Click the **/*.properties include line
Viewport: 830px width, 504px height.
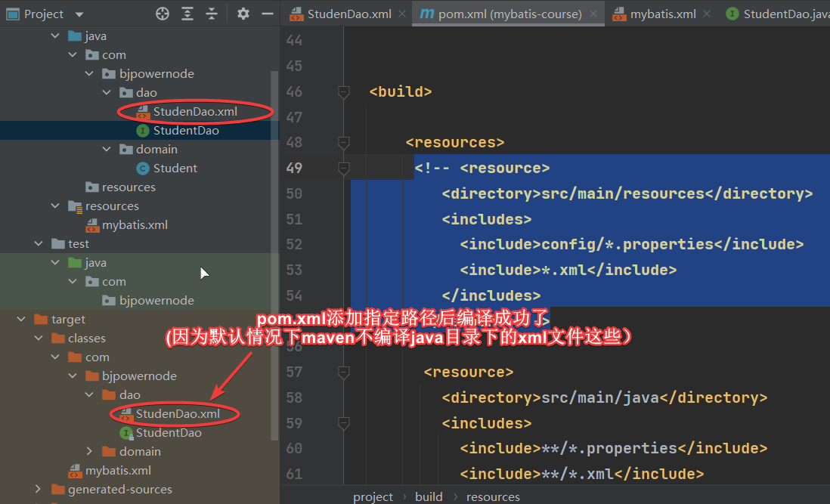614,449
